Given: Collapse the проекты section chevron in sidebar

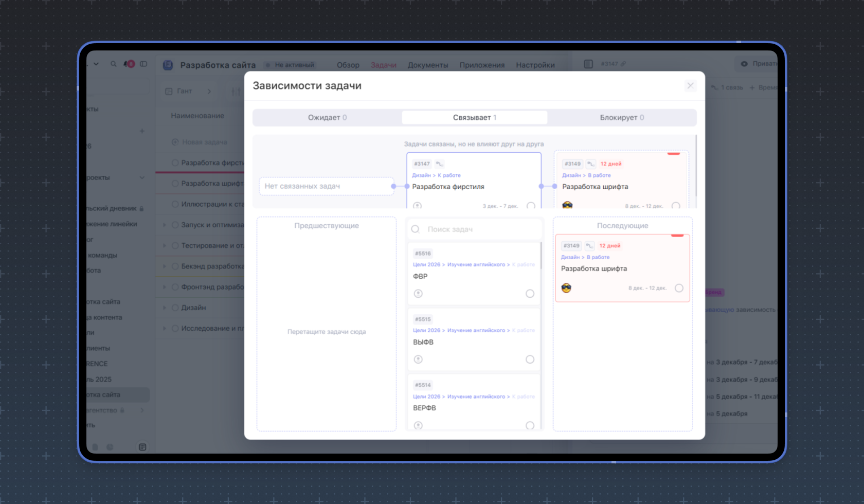Looking at the screenshot, I should point(142,177).
